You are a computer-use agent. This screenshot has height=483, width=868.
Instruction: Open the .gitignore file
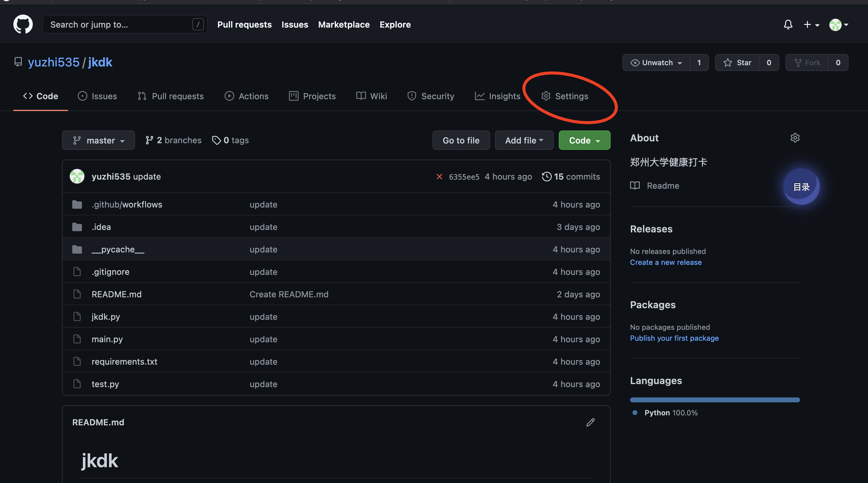click(110, 272)
